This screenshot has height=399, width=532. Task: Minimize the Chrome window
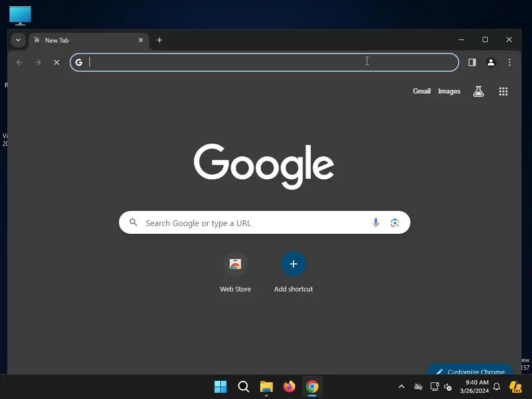click(x=461, y=39)
